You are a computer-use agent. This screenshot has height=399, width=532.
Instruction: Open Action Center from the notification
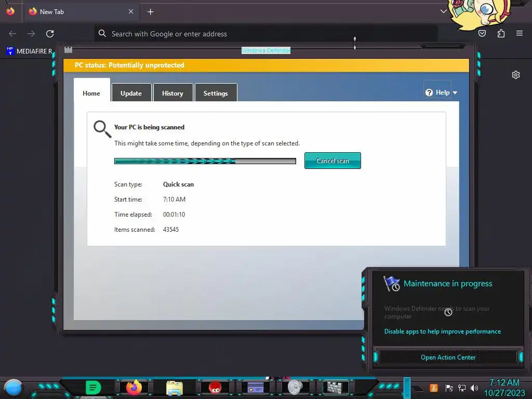pyautogui.click(x=448, y=357)
